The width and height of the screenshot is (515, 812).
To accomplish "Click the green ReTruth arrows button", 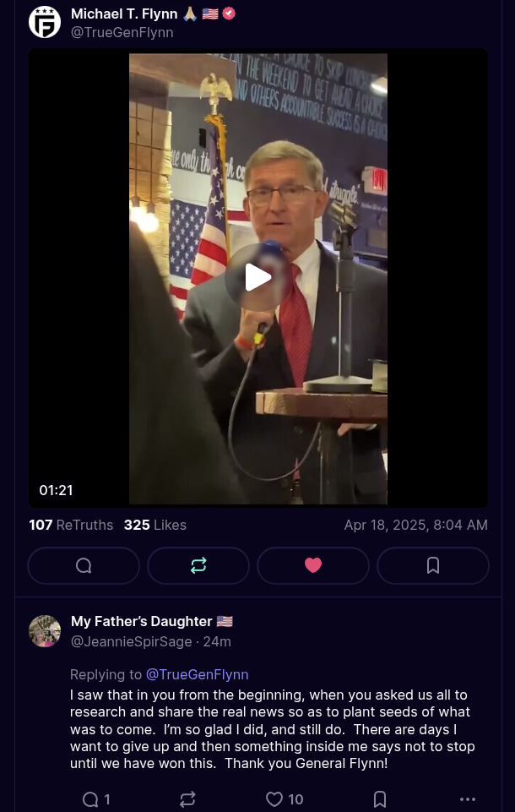I will tap(198, 565).
